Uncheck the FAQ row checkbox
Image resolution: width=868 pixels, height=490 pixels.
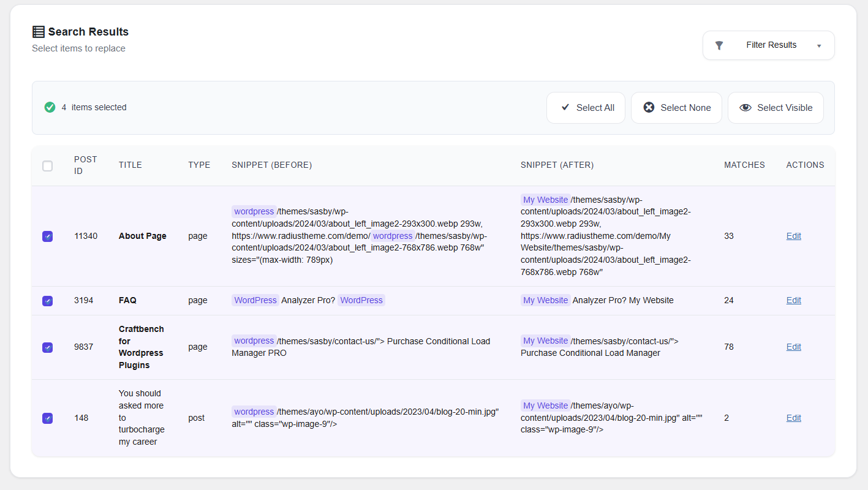pos(47,301)
